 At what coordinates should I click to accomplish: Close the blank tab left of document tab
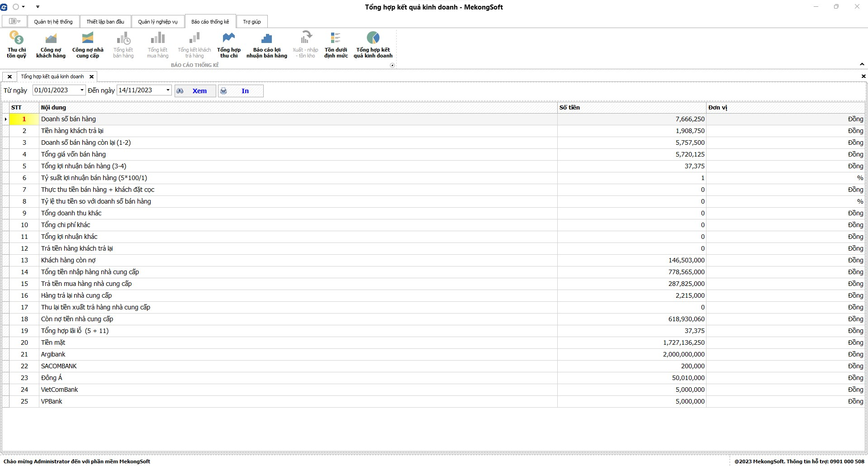coord(9,76)
